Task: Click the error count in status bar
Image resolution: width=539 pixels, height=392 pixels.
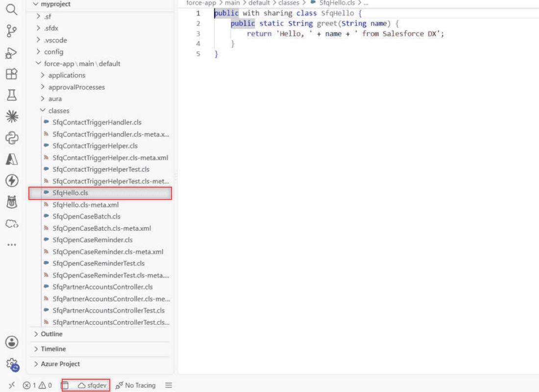Action: pos(29,386)
